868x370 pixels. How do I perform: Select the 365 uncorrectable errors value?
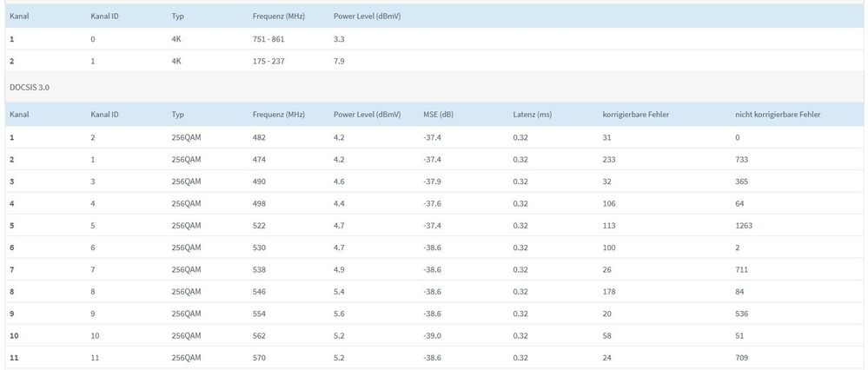click(741, 182)
